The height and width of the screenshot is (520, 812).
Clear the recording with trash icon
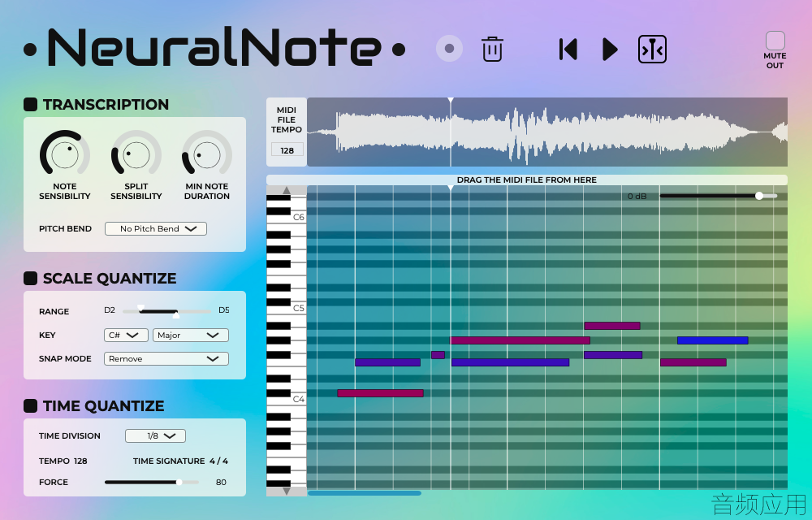(x=492, y=50)
